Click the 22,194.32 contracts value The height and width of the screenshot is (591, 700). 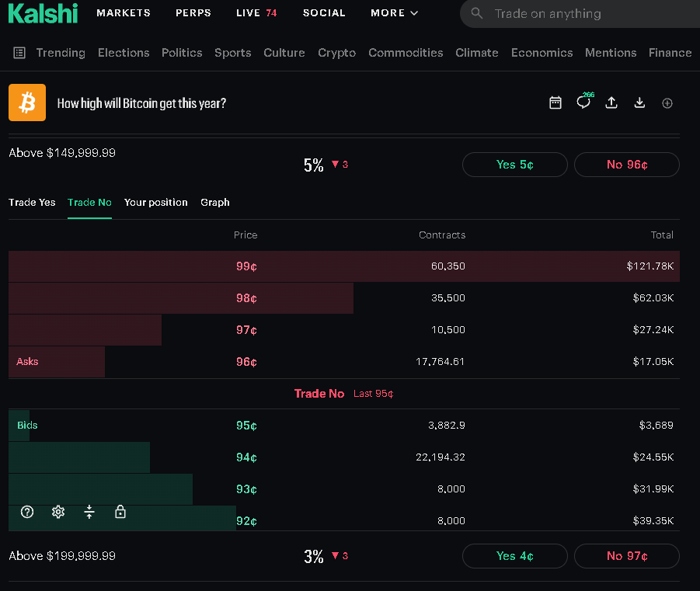click(441, 457)
